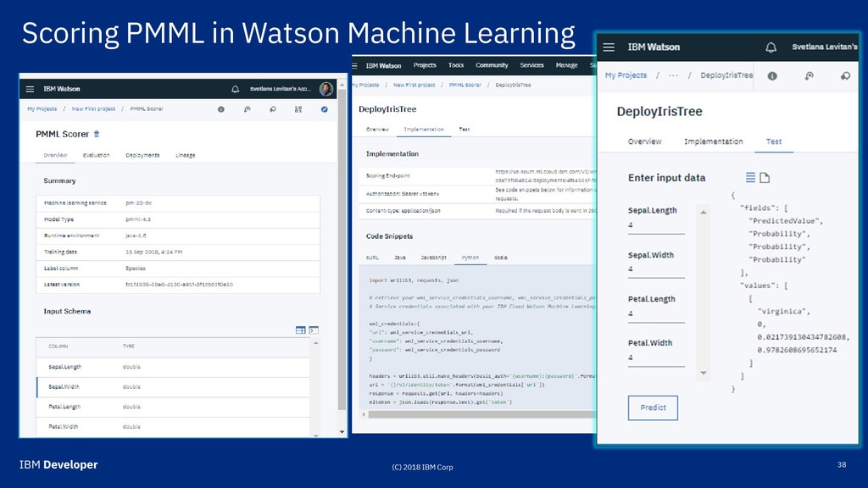Follow New First project breadcrumb in PMML Scorer window

click(x=93, y=109)
